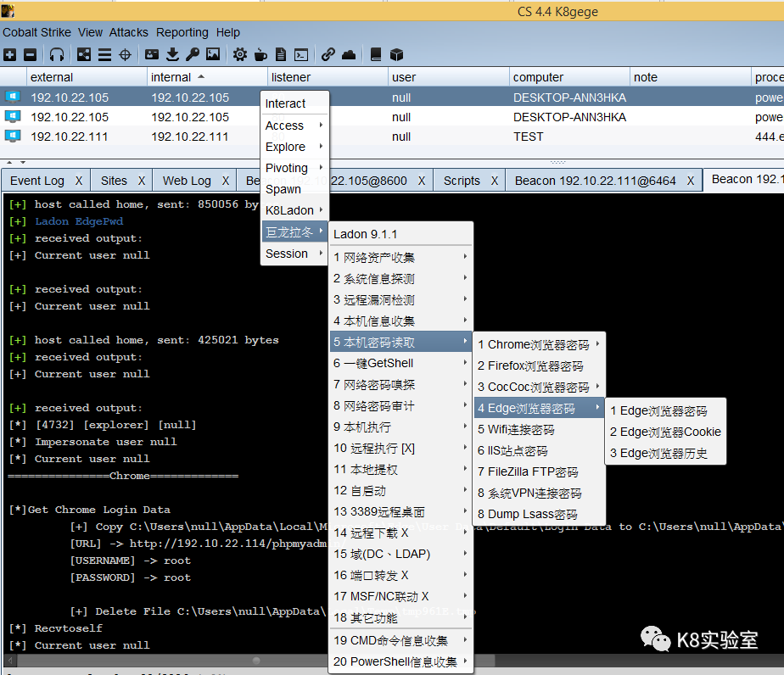Click the computer icon of the TEST session
The width and height of the screenshot is (784, 675).
[13, 136]
